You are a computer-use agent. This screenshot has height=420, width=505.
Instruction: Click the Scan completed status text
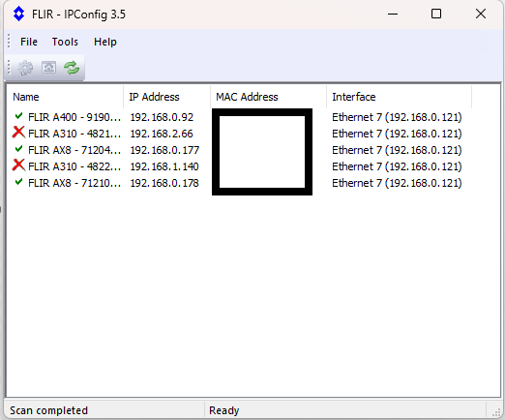(x=48, y=410)
